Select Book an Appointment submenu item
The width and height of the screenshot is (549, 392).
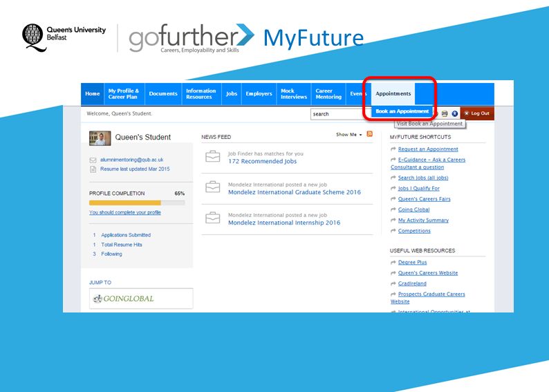pos(402,111)
